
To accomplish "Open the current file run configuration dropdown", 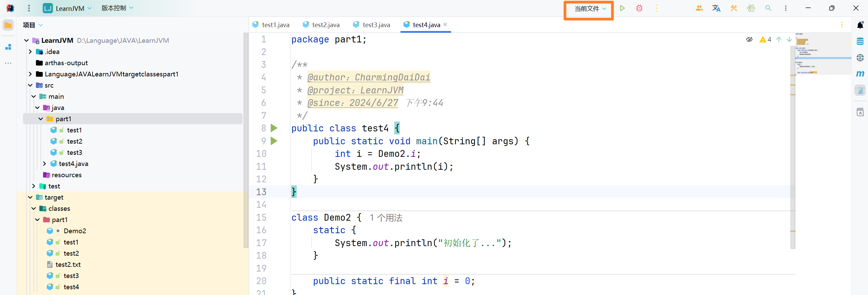I will click(590, 9).
